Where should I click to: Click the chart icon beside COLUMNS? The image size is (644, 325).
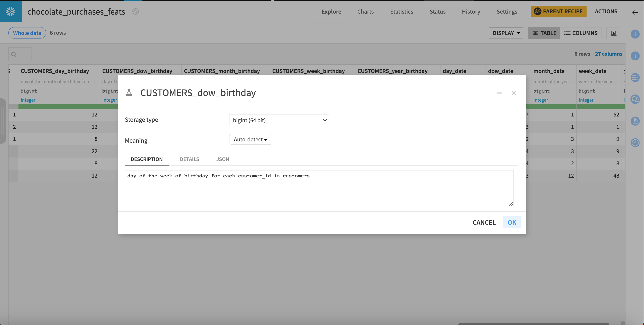[614, 33]
